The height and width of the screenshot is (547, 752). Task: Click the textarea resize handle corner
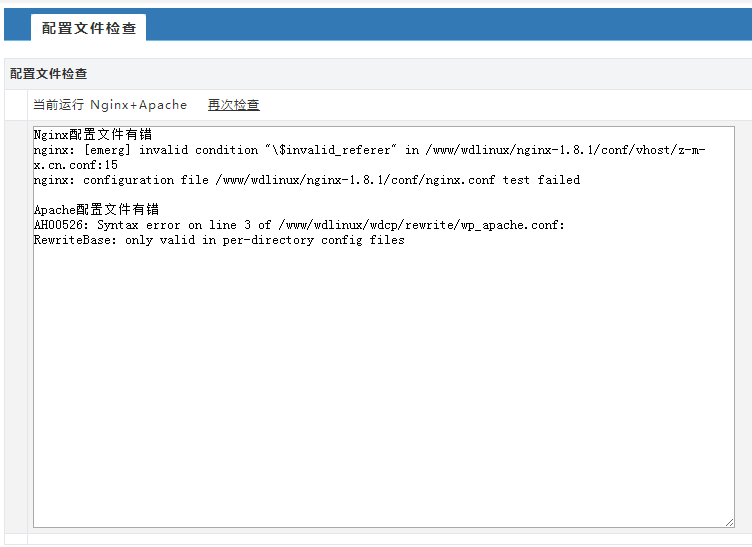click(729, 523)
